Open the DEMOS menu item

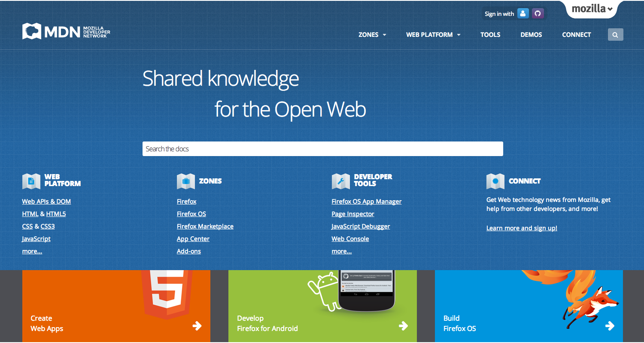click(x=531, y=35)
